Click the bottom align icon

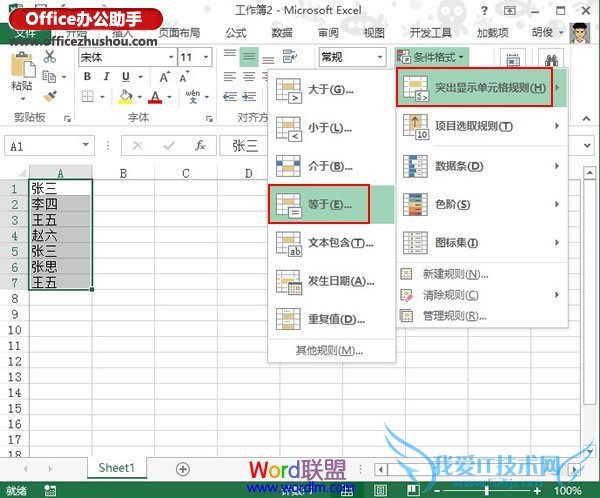pos(268,60)
